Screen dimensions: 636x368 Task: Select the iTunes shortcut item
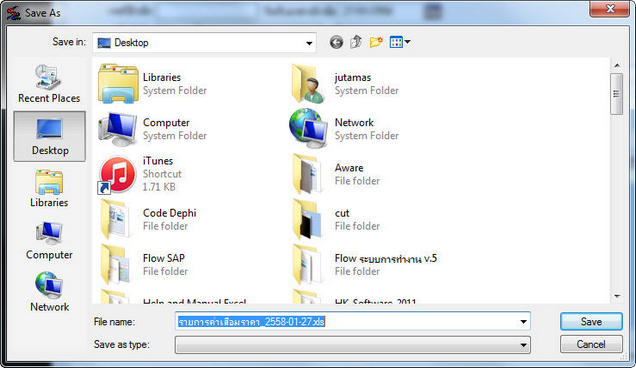(141, 174)
